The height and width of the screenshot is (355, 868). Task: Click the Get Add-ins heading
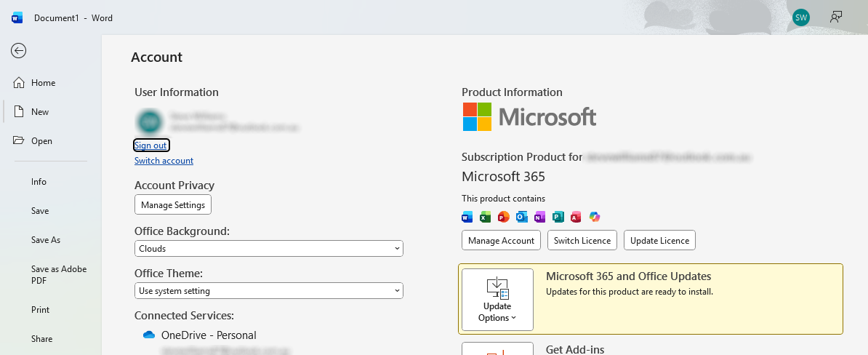click(x=574, y=349)
